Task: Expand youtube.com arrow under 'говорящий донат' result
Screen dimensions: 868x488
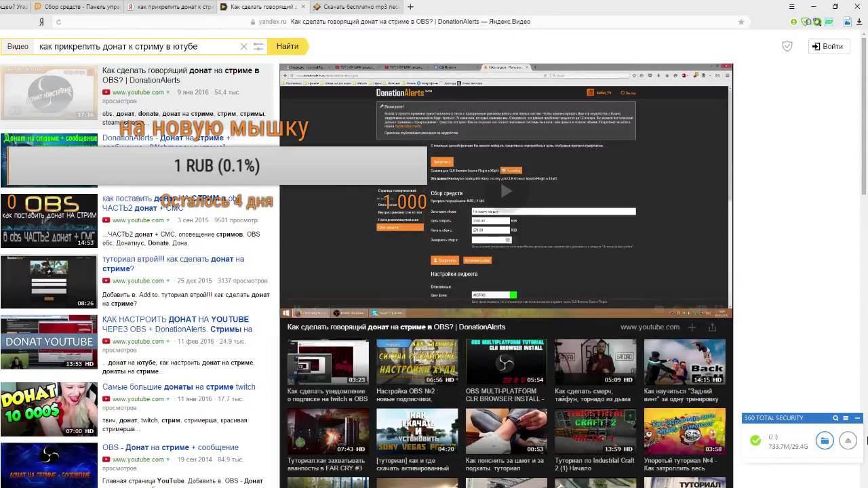Action: coord(167,92)
